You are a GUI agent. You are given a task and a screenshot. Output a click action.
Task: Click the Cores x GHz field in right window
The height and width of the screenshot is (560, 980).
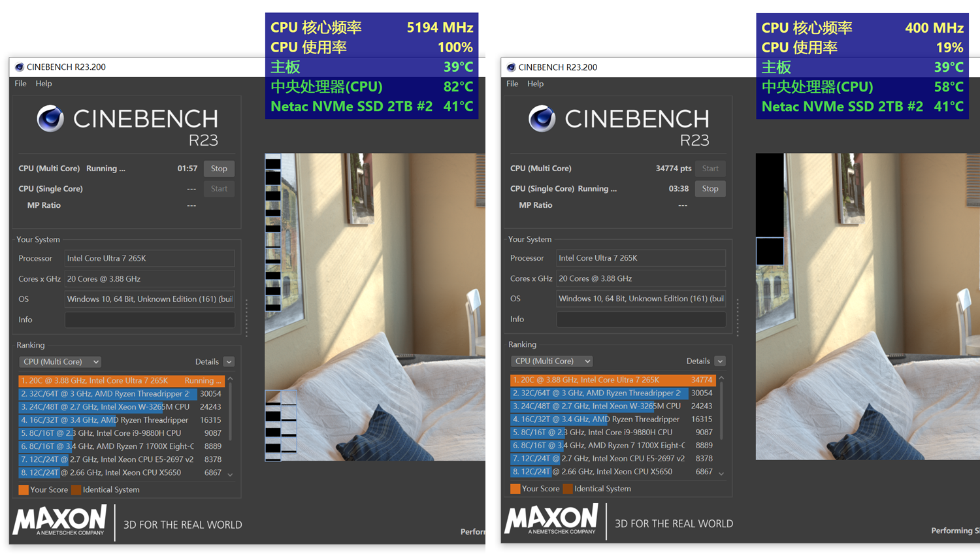[641, 278]
